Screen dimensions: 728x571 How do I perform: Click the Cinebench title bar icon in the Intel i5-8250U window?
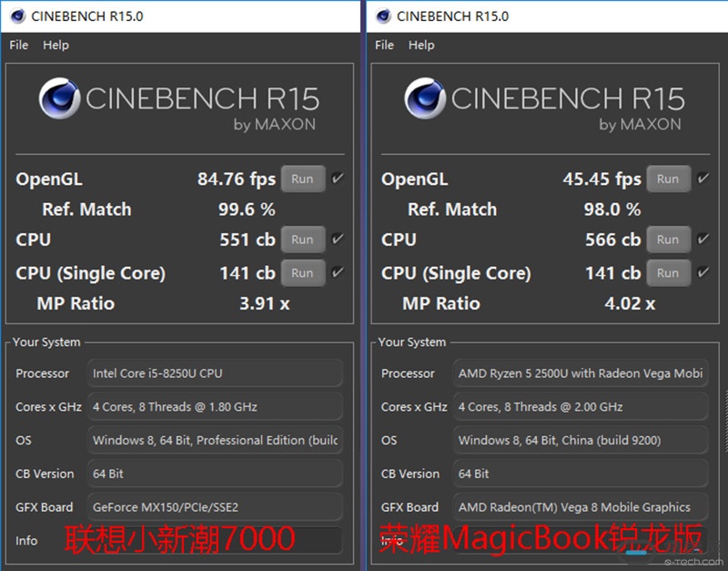[x=17, y=16]
